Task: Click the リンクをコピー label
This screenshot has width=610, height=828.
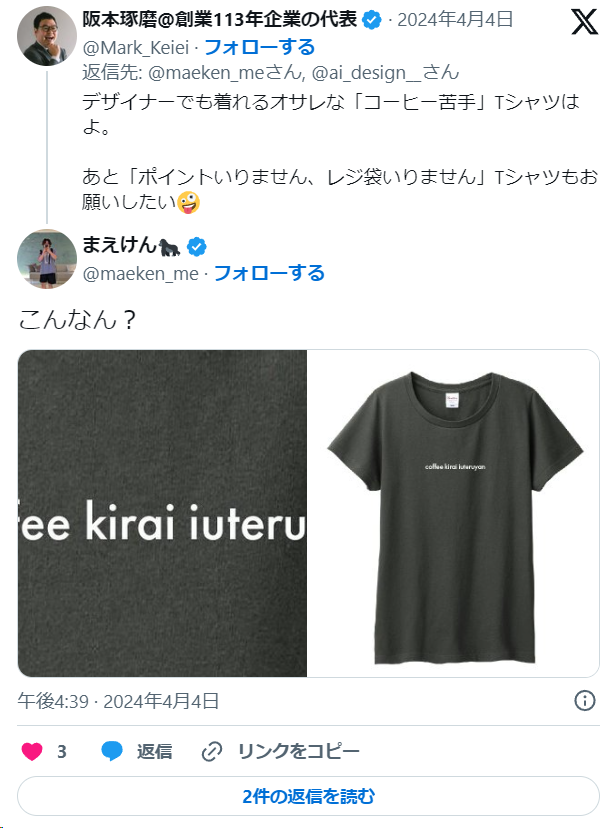Action: [298, 751]
